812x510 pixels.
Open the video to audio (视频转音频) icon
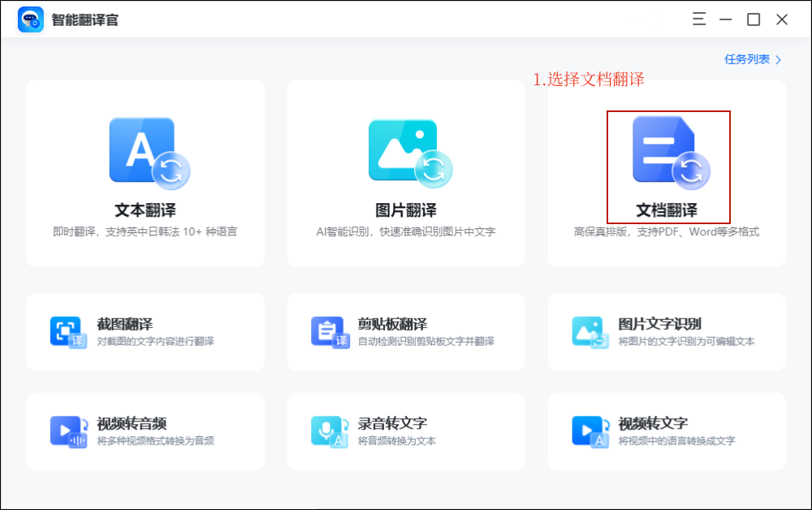pos(68,431)
